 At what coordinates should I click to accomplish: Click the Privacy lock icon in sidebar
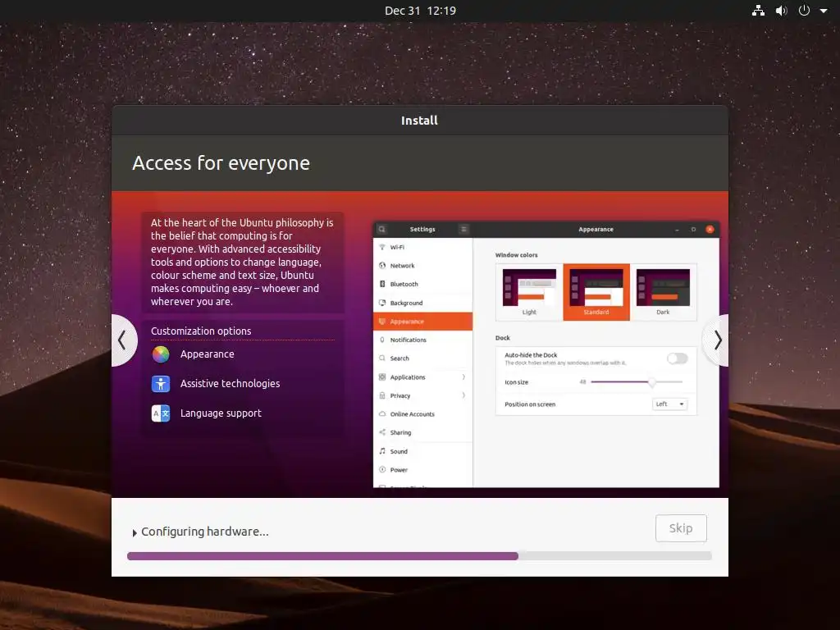tap(382, 395)
